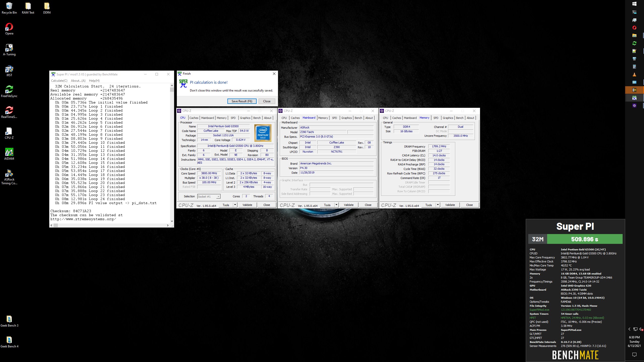Click the Checksum: 84C71A23 line
The image size is (644, 362).
71,211
